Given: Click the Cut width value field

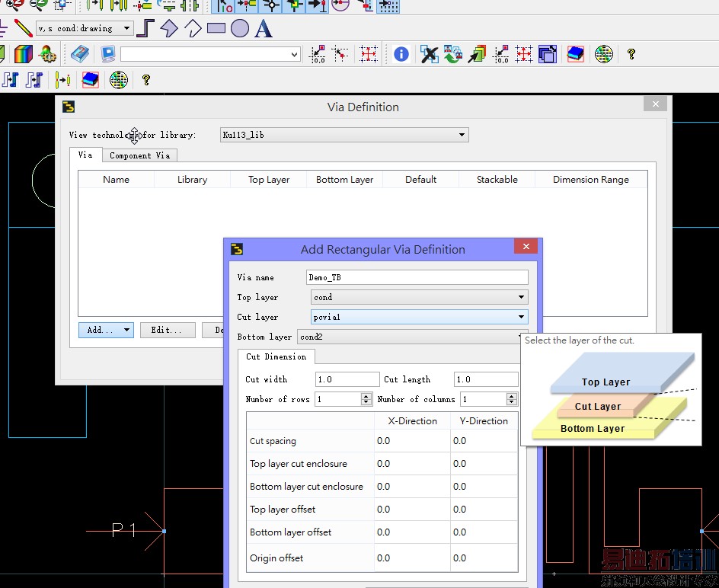Looking at the screenshot, I should coord(347,379).
